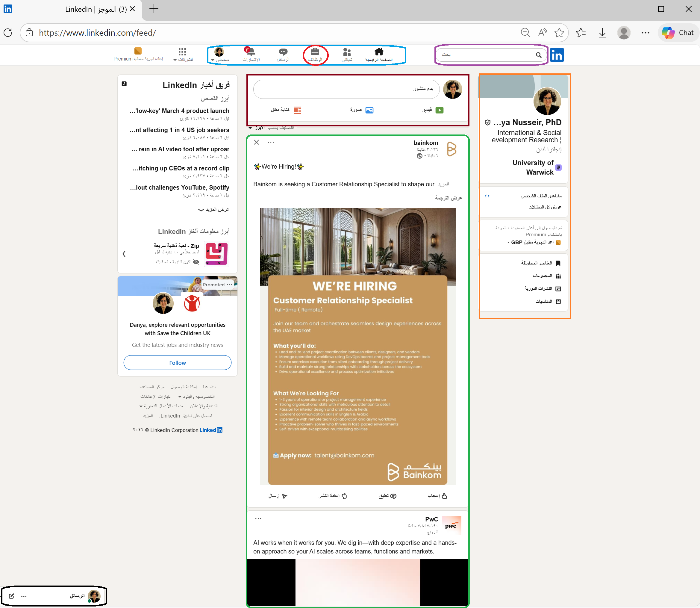Screen dimensions: 700x608
Task: Expand the For Business (للشركات) grid menu
Action: point(182,55)
